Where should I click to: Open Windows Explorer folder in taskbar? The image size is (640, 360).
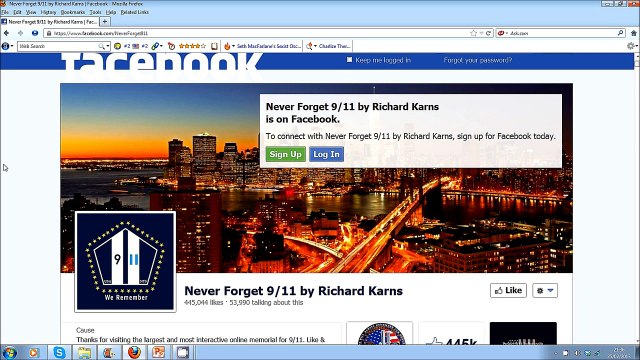[84, 352]
